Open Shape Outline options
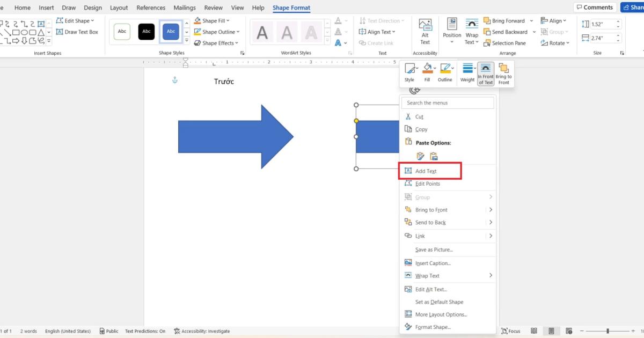This screenshot has height=338, width=644. pyautogui.click(x=217, y=32)
